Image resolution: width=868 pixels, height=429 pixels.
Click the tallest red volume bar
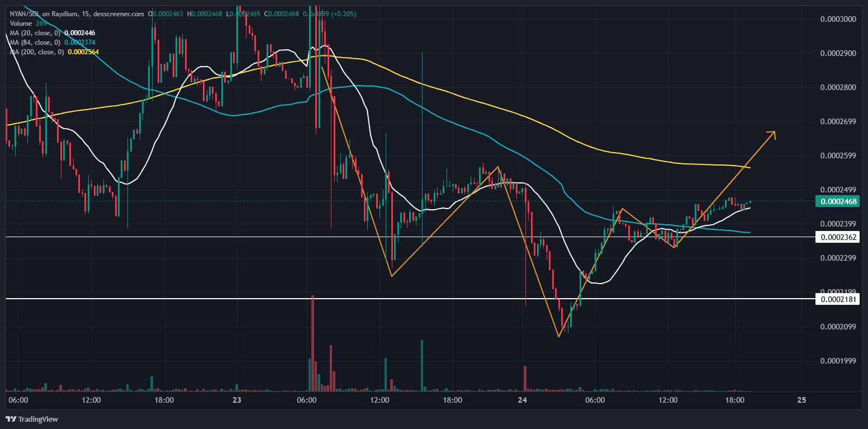(x=312, y=342)
